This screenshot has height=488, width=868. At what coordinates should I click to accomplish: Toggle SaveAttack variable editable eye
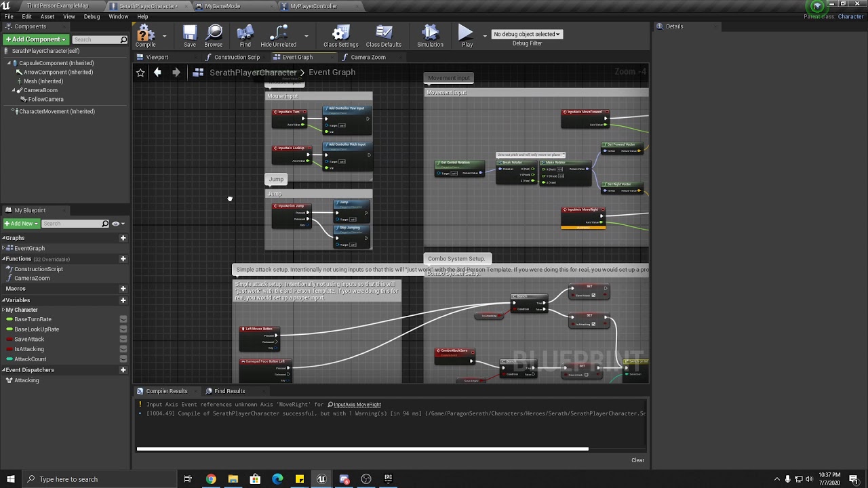(x=123, y=340)
